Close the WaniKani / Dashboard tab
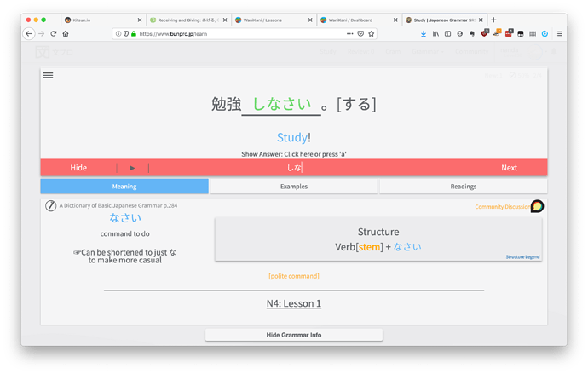The image size is (588, 374). tap(395, 20)
